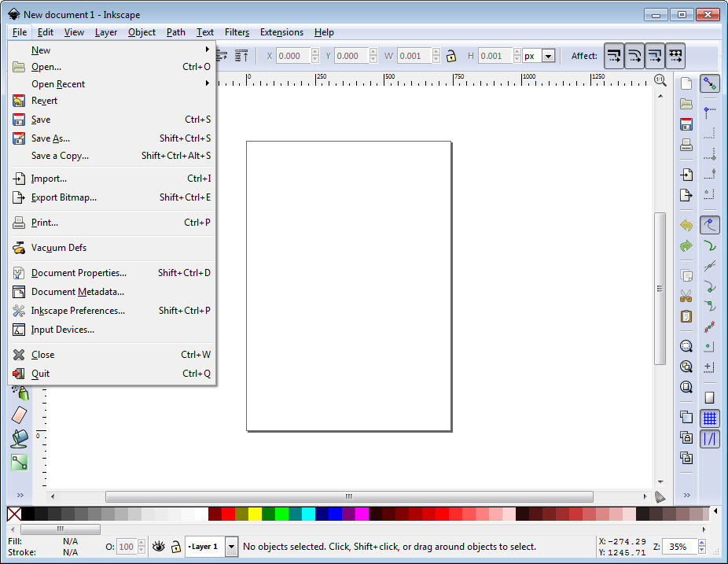Click the Zoom to fit selection icon
Image resolution: width=728 pixels, height=564 pixels.
[x=686, y=346]
